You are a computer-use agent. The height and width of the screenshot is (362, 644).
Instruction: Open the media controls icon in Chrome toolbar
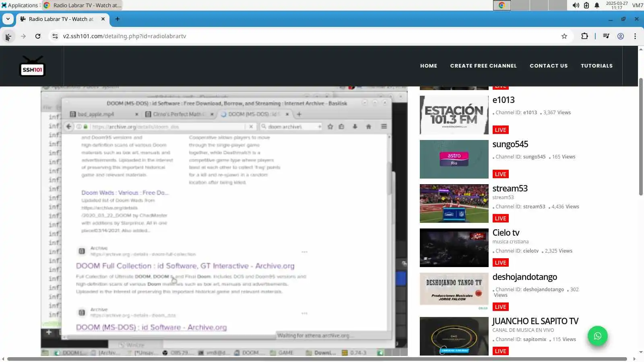[606, 36]
